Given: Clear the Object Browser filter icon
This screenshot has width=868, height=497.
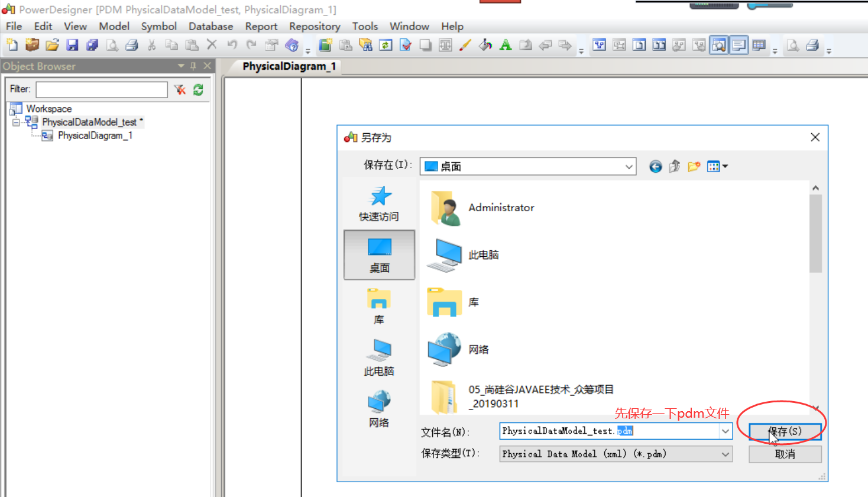Looking at the screenshot, I should pyautogui.click(x=180, y=89).
